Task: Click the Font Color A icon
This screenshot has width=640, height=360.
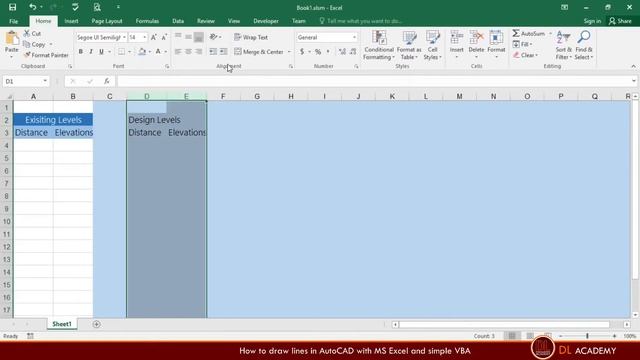Action: coord(158,51)
